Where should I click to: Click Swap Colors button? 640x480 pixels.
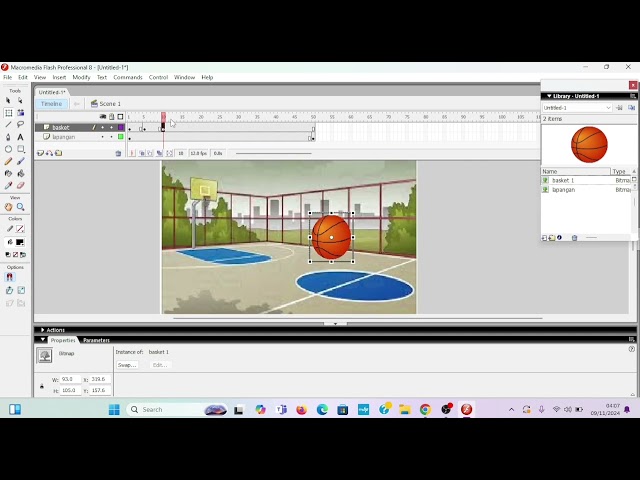tap(23, 255)
